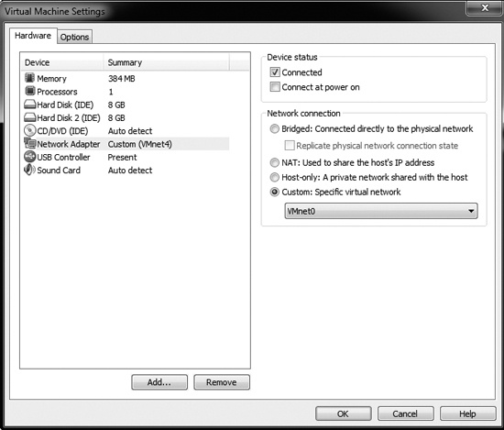The image size is (504, 430).
Task: Select Custom: Specific virtual network radio
Action: tap(274, 192)
